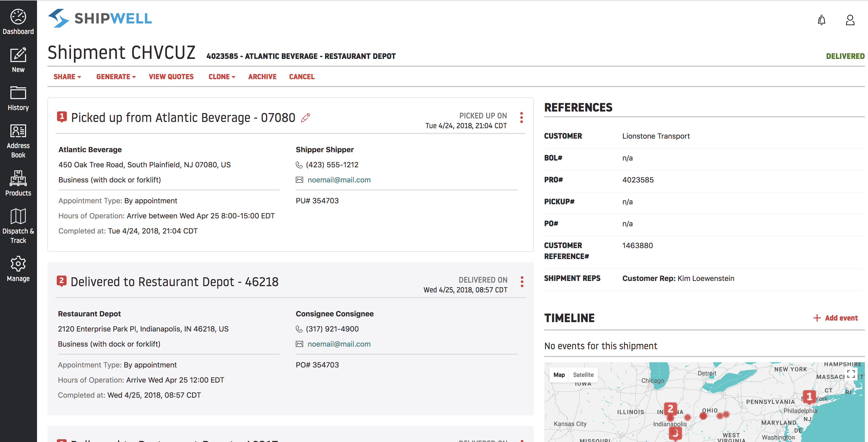Click stop number 1 badge
Screen dimensions: 868x442
(x=62, y=117)
